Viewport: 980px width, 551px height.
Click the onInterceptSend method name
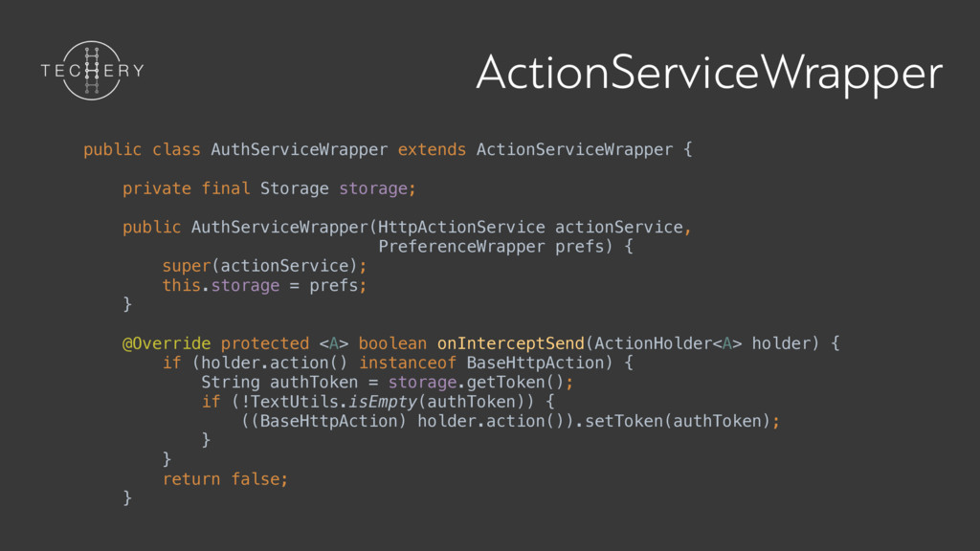[x=509, y=343]
